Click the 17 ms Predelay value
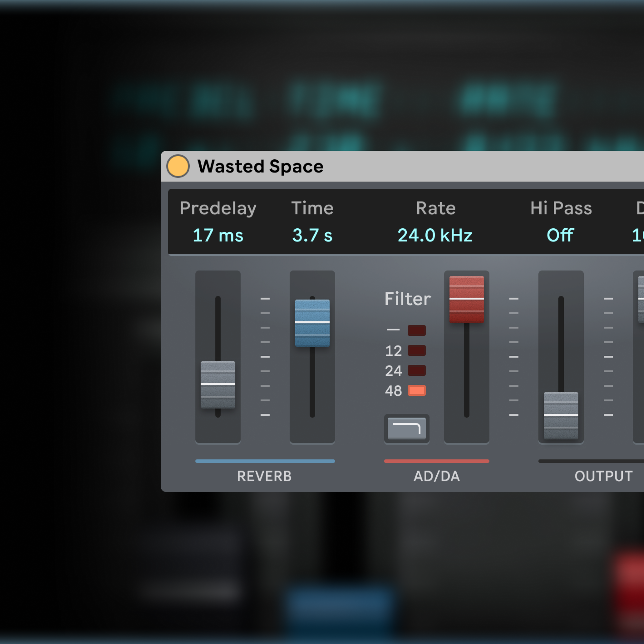Image resolution: width=644 pixels, height=644 pixels. click(x=218, y=235)
